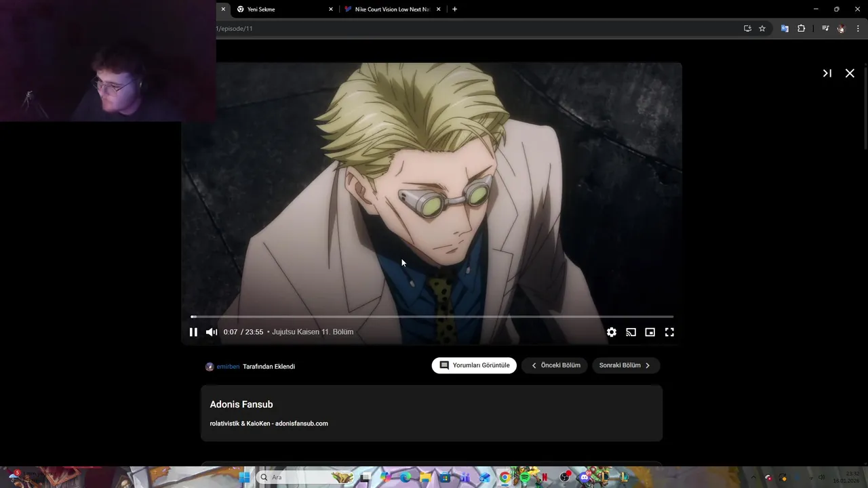Viewport: 868px width, 488px height.
Task: Seek along the video progress bar
Action: (x=432, y=317)
